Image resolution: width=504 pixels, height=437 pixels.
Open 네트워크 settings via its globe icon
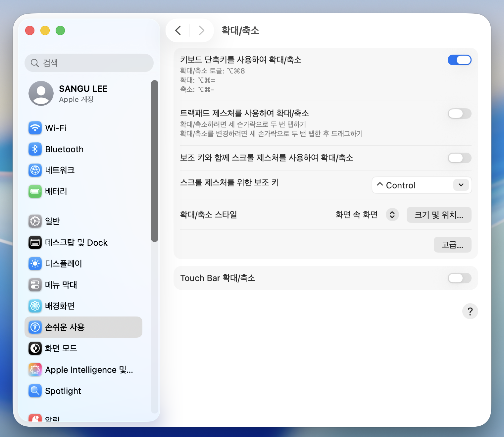(x=35, y=170)
